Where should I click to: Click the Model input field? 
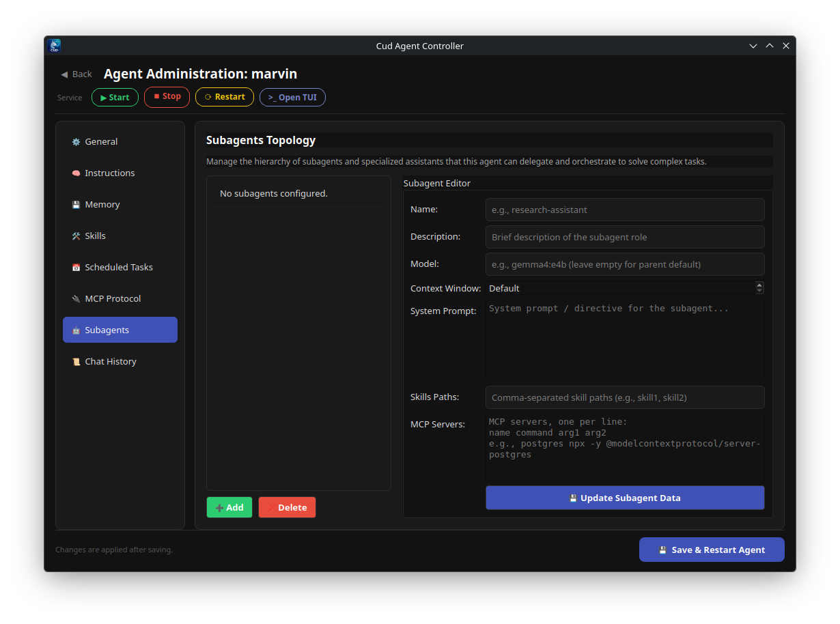tap(625, 264)
